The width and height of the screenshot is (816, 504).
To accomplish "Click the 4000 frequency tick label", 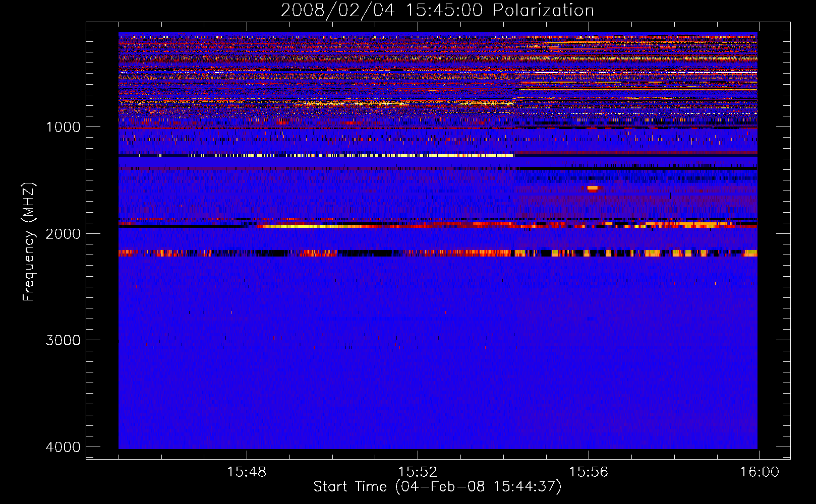I will point(63,447).
